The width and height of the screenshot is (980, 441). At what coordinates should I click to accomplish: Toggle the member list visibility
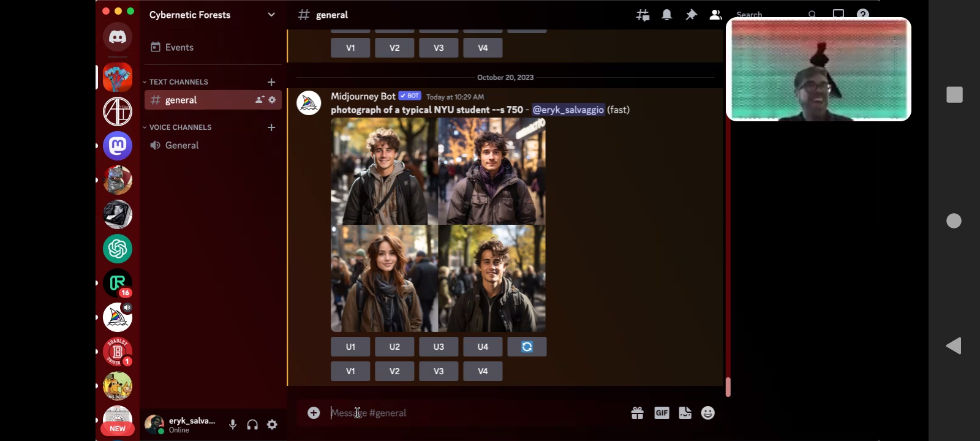[x=715, y=15]
